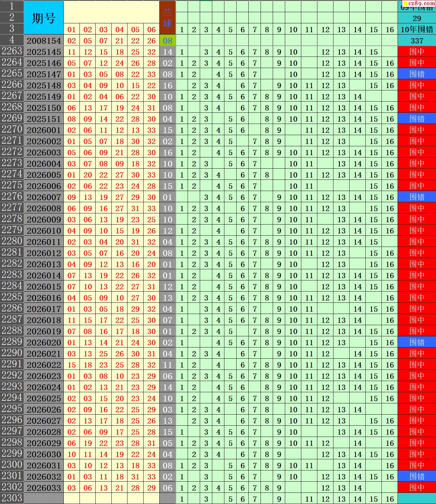Select the 10年围错 header cell
436x504 pixels.
click(417, 29)
